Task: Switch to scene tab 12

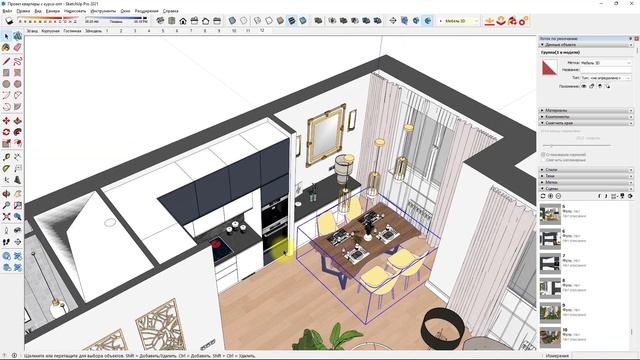Action: [x=262, y=31]
